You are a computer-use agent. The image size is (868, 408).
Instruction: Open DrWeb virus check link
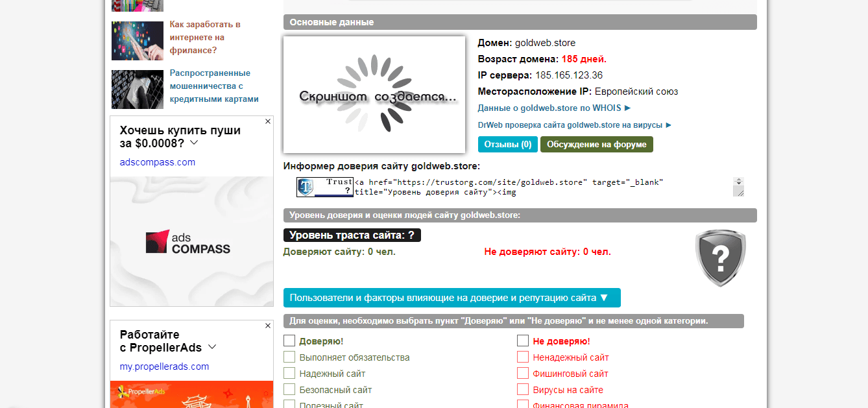[x=574, y=125]
